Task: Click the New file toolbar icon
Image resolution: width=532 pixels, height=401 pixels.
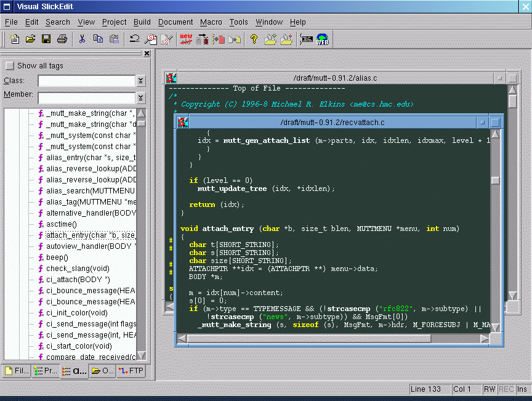Action: [15, 39]
